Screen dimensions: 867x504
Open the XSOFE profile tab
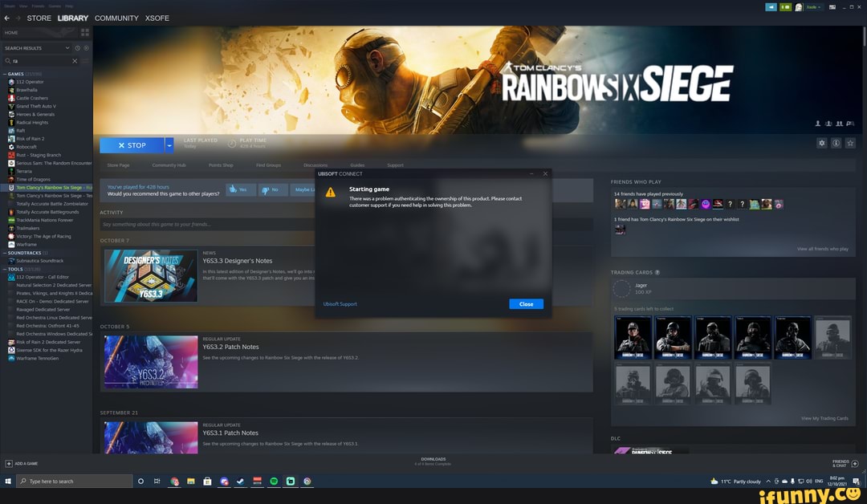(157, 18)
